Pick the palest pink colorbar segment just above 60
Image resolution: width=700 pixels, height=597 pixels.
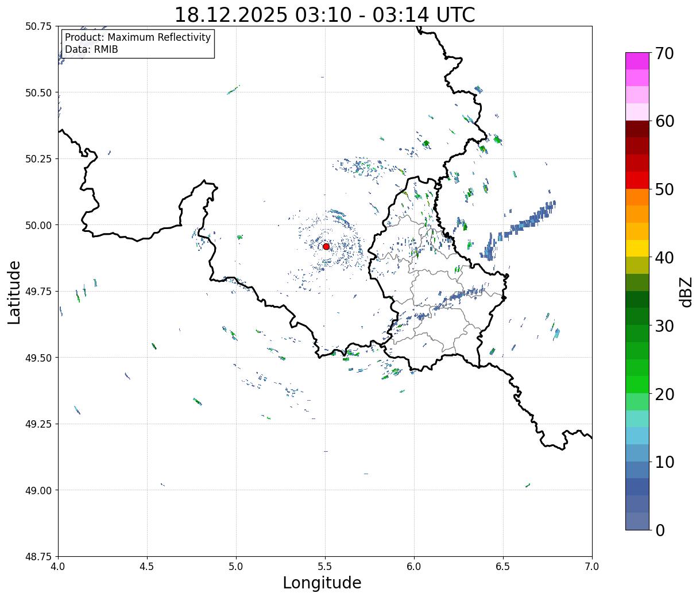[637, 112]
